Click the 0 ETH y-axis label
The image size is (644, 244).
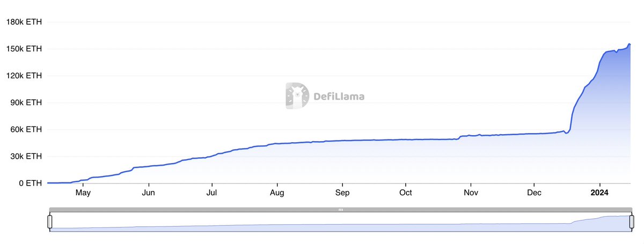tap(31, 183)
